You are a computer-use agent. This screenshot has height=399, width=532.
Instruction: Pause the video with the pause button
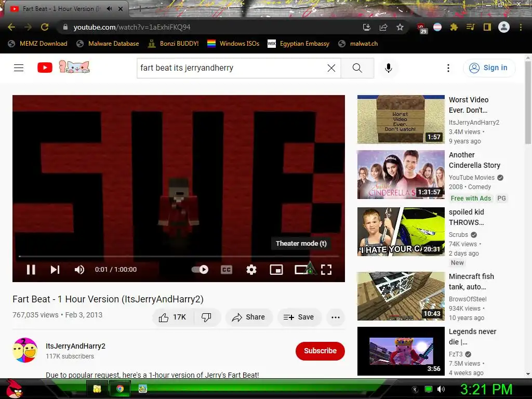[x=31, y=270]
